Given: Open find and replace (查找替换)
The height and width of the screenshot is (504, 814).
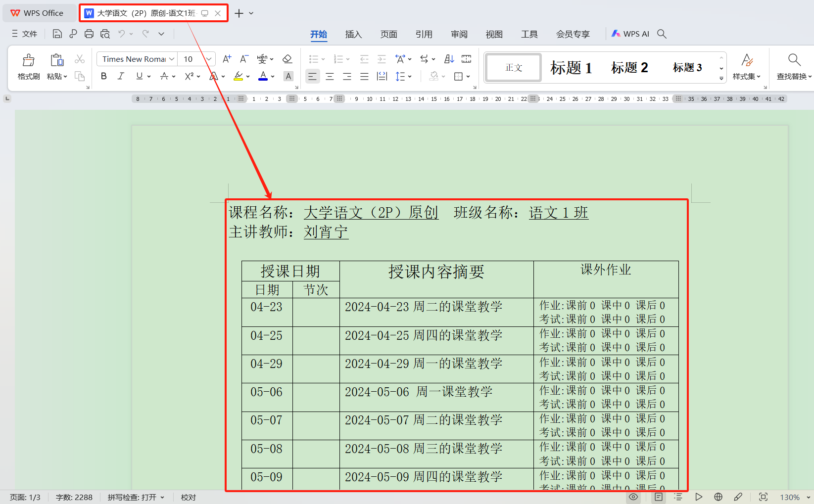Looking at the screenshot, I should 793,68.
